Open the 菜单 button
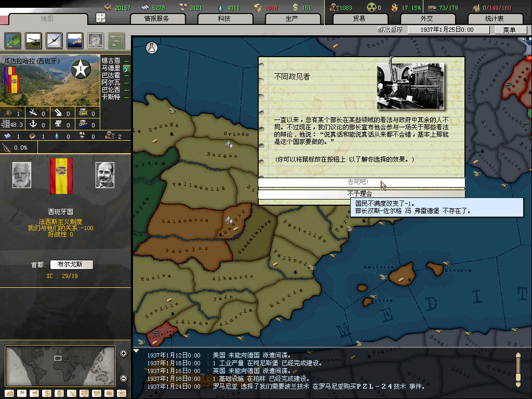Screen dimensions: 532x399 (x=510, y=30)
